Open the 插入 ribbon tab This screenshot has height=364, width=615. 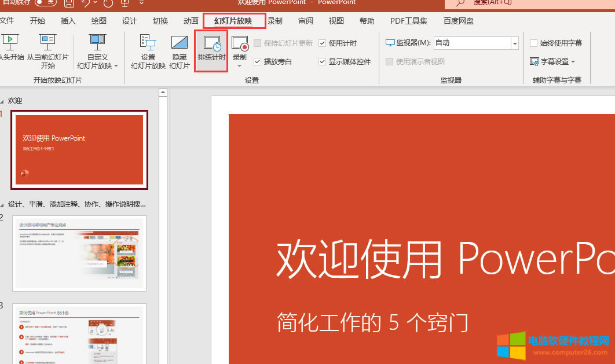[x=68, y=21]
